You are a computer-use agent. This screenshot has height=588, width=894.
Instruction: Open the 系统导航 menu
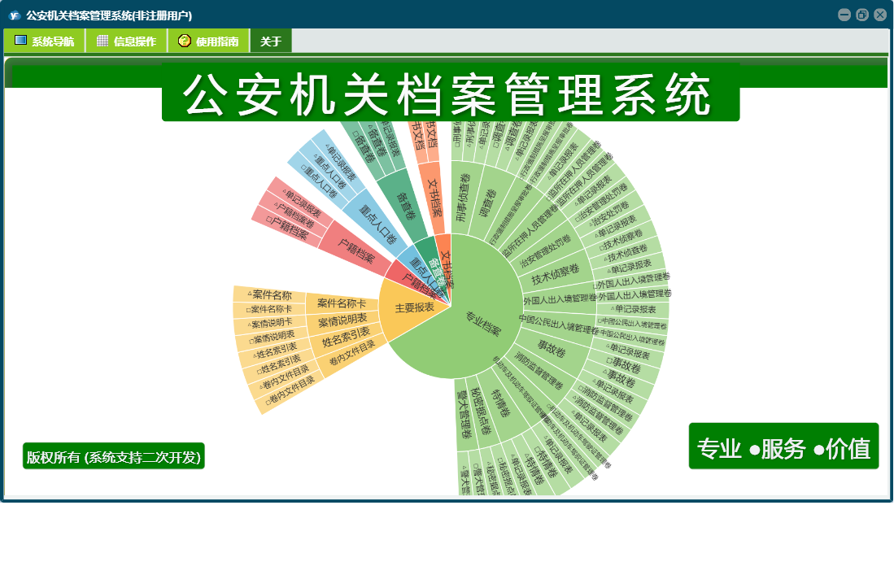45,41
